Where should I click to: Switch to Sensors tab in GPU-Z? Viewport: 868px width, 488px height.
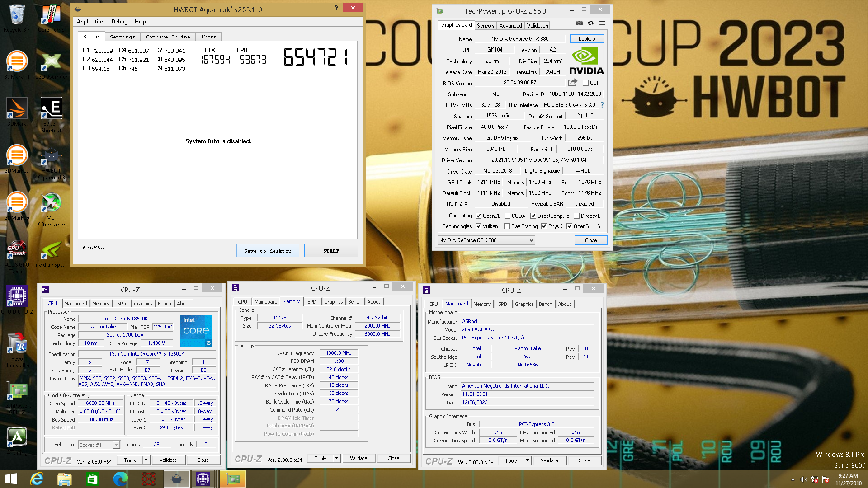(x=486, y=26)
